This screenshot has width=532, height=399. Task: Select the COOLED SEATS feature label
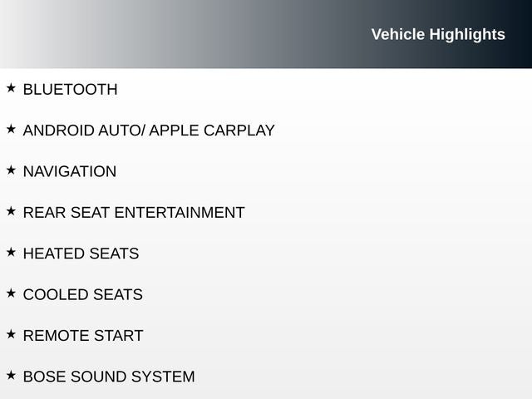click(x=82, y=295)
